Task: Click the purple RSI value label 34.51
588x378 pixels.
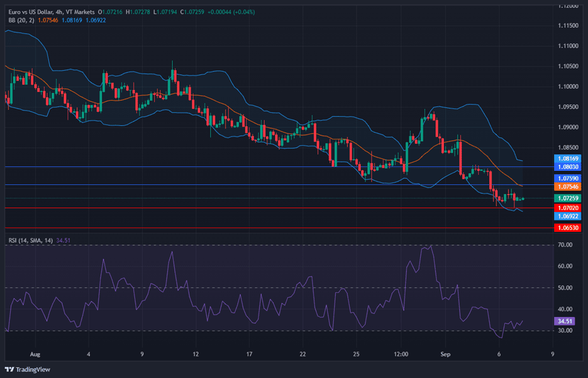Action: [x=565, y=322]
